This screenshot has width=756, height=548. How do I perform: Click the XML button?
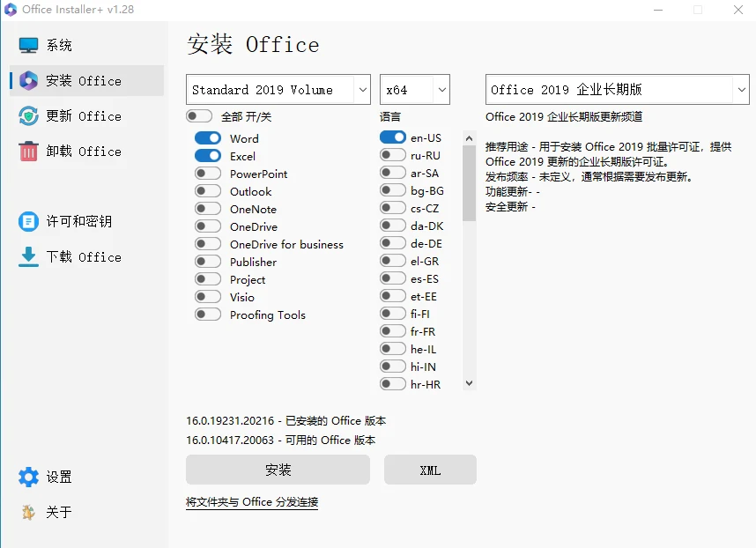430,470
